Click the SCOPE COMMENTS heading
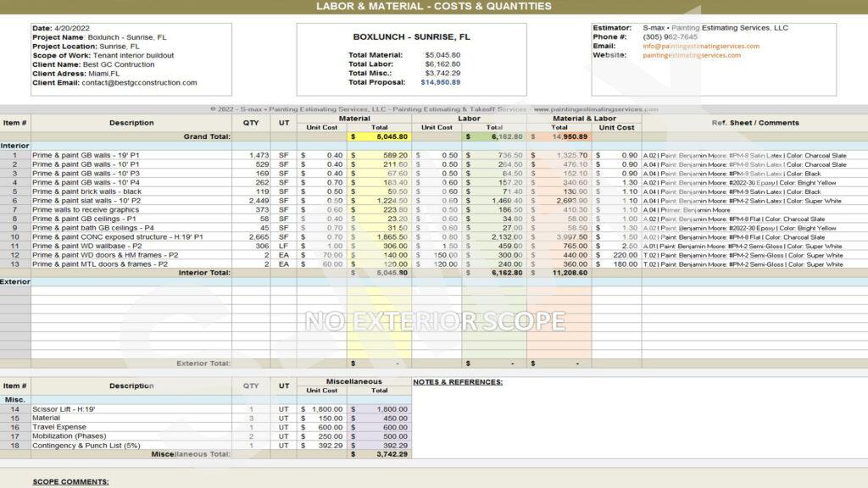Screen dimensions: 868x488 [x=70, y=482]
